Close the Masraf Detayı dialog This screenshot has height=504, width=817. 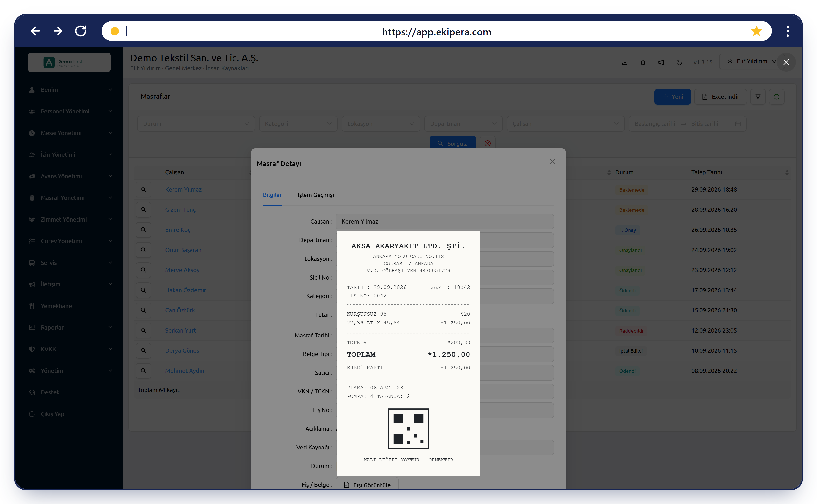[552, 162]
